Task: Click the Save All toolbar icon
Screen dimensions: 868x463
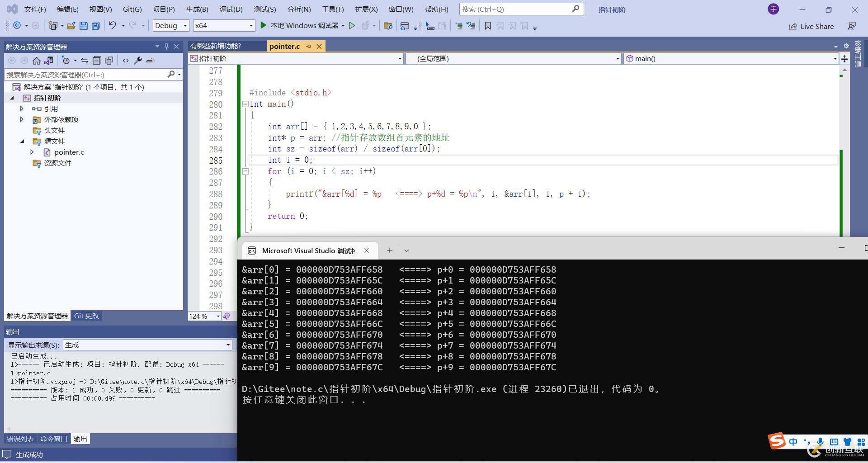Action: point(95,26)
